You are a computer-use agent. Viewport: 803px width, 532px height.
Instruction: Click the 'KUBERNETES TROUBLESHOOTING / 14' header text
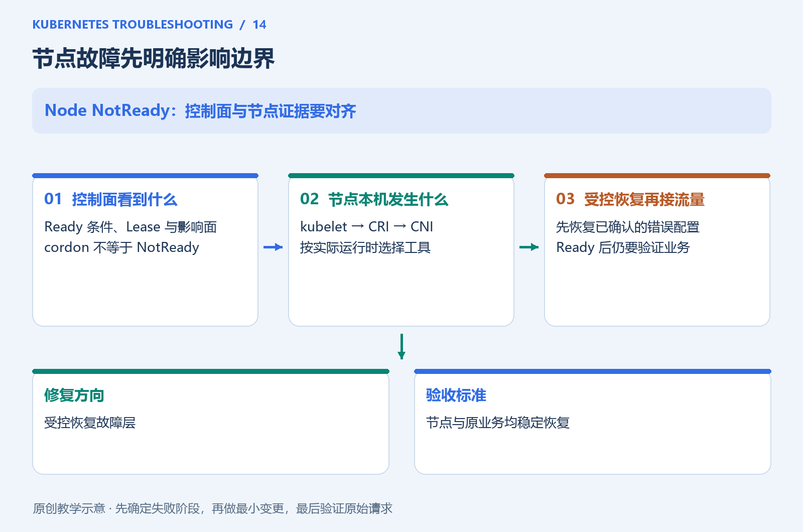149,25
